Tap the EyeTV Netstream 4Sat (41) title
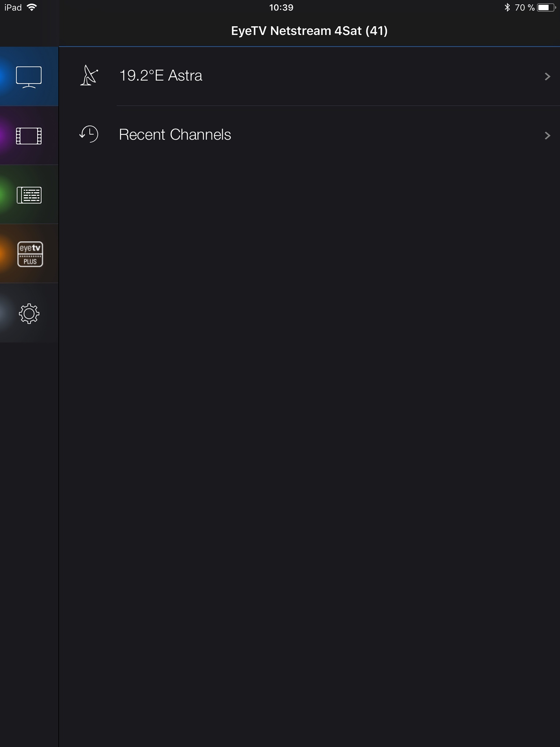The image size is (560, 747). [x=309, y=31]
